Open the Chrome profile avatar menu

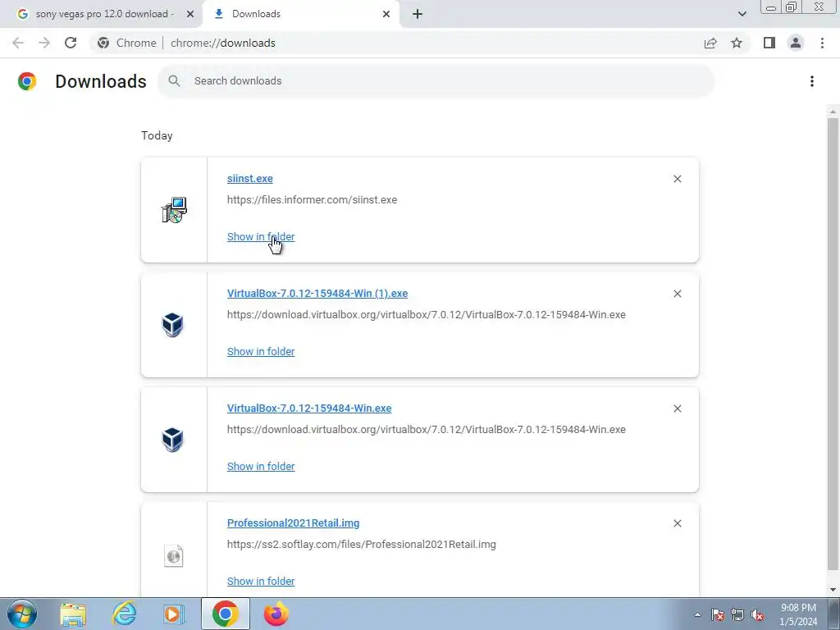point(796,43)
